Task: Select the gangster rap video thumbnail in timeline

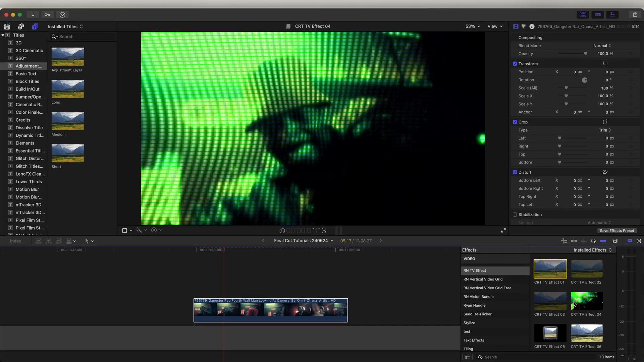Action: coord(271,309)
